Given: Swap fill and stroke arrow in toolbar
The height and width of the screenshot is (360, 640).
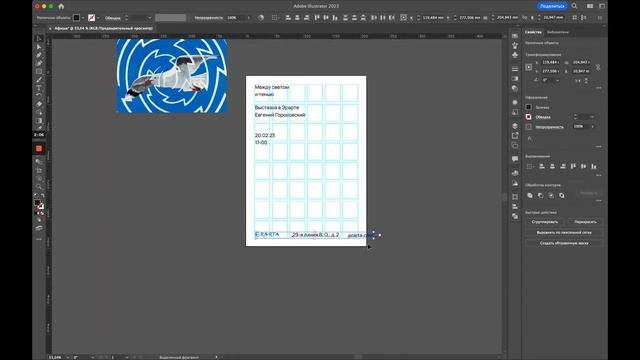Looking at the screenshot, I should click(x=42, y=196).
